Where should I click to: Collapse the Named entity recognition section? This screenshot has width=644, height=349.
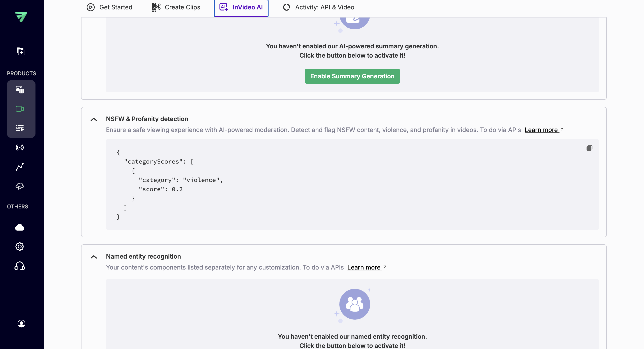click(x=94, y=257)
